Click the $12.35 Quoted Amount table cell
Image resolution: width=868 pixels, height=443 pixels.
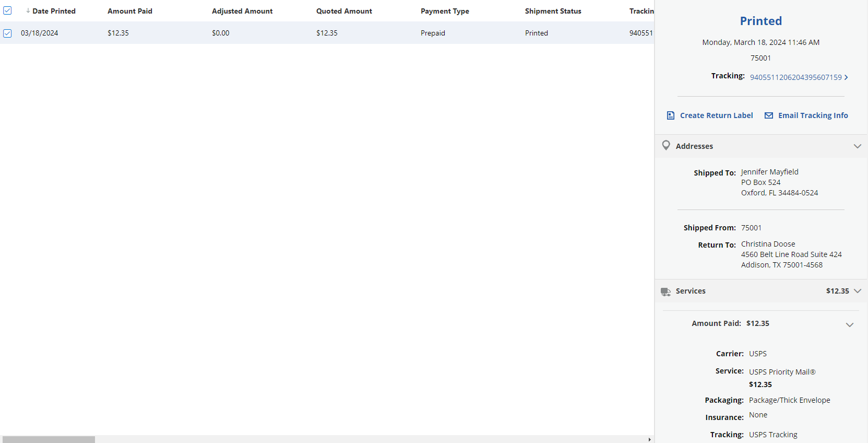[327, 33]
